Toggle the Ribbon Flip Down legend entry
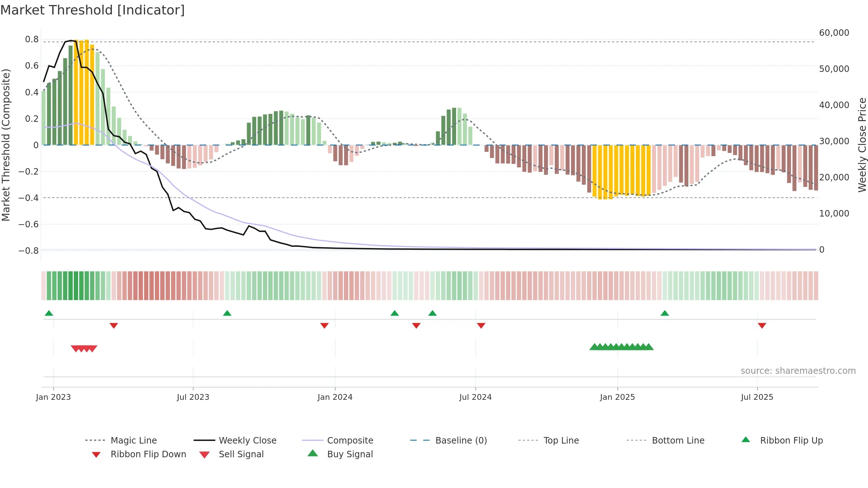Viewport: 868px width, 488px height. [139, 454]
